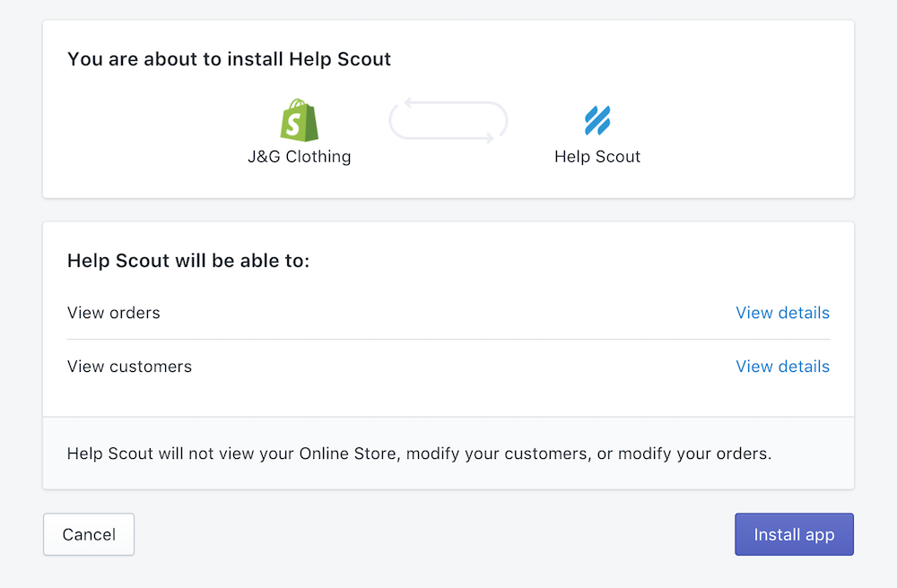Click the left-pointing arrow in sync graphic
Viewport: 897px width, 588px height.
[x=408, y=103]
